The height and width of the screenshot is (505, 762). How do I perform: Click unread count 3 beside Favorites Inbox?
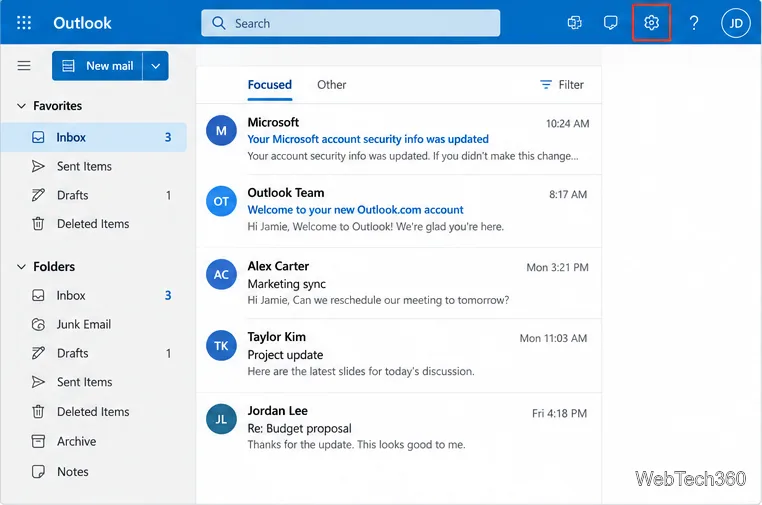coord(168,137)
